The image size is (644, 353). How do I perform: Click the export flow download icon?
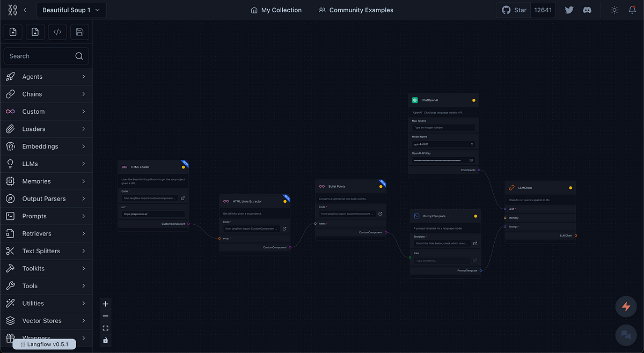coord(35,32)
